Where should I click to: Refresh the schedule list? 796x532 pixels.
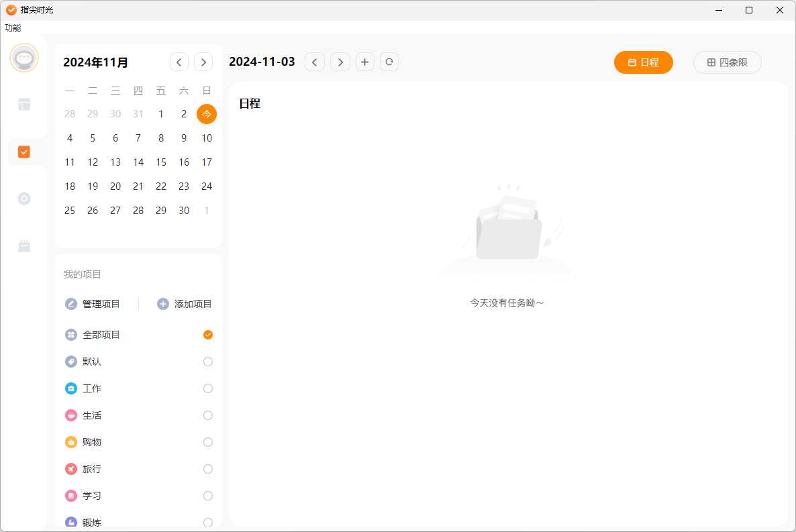[x=389, y=62]
